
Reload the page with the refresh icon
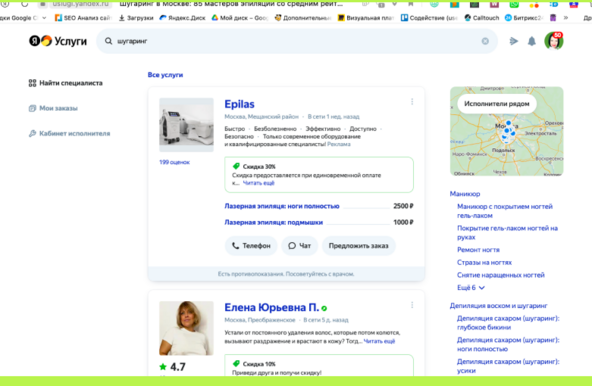tap(25, 4)
